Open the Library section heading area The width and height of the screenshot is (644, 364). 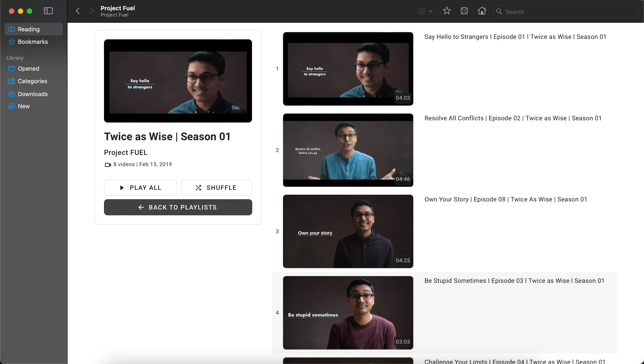15,58
